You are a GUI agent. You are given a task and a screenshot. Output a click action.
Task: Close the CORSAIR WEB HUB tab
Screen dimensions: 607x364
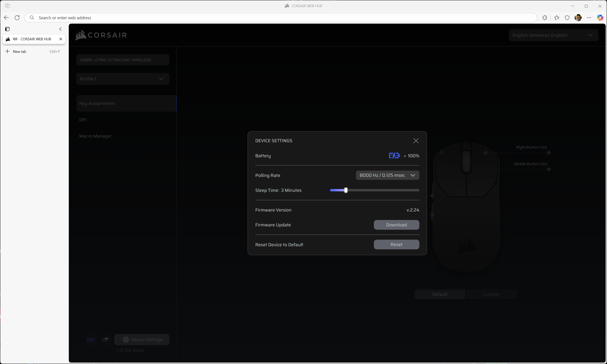point(61,39)
